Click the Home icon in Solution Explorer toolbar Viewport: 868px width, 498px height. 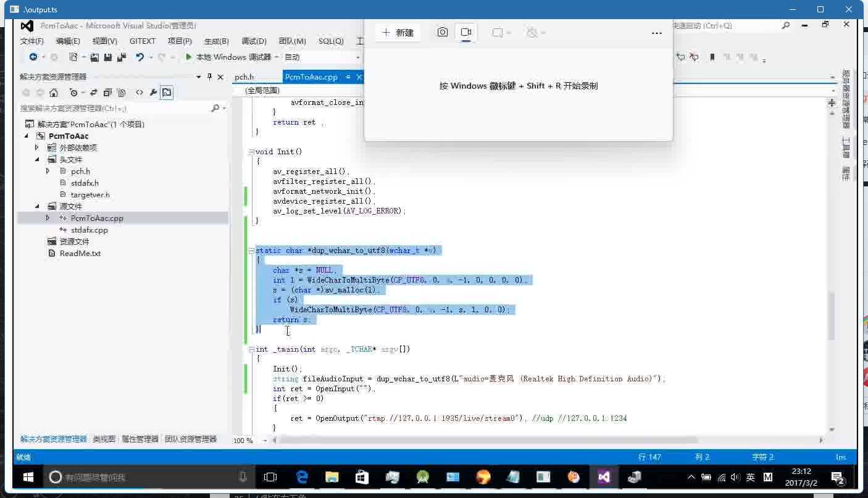tap(54, 93)
